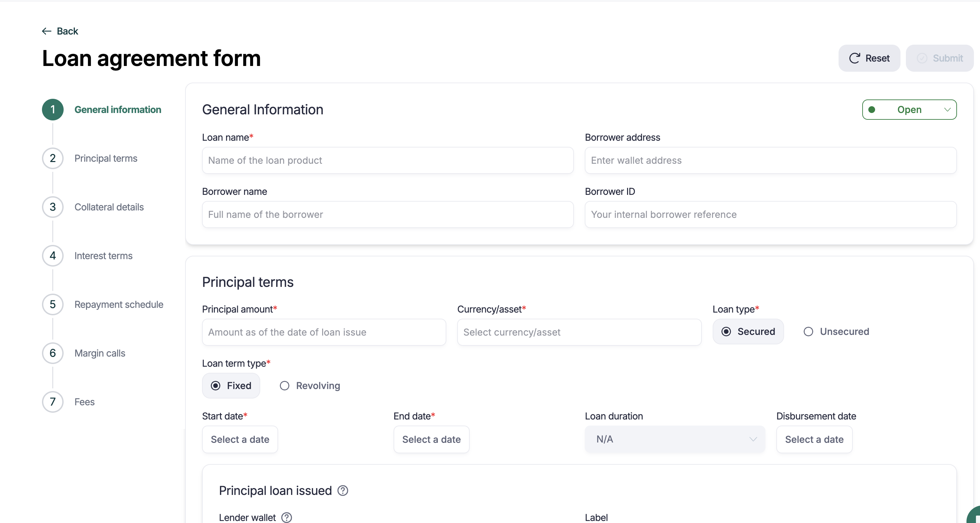Click step 5 circle icon
This screenshot has width=980, height=523.
52,304
